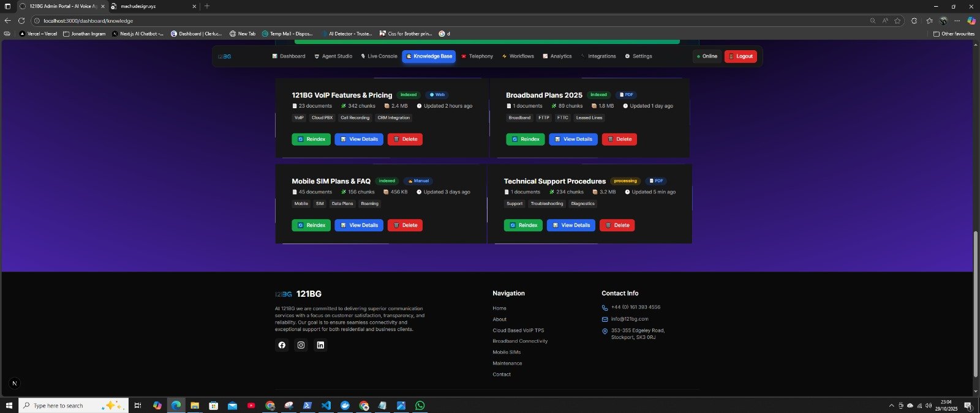Screen dimensions: 980x413
Task: Open Cloud Based VoIP TPS footer link
Action: [x=518, y=330]
